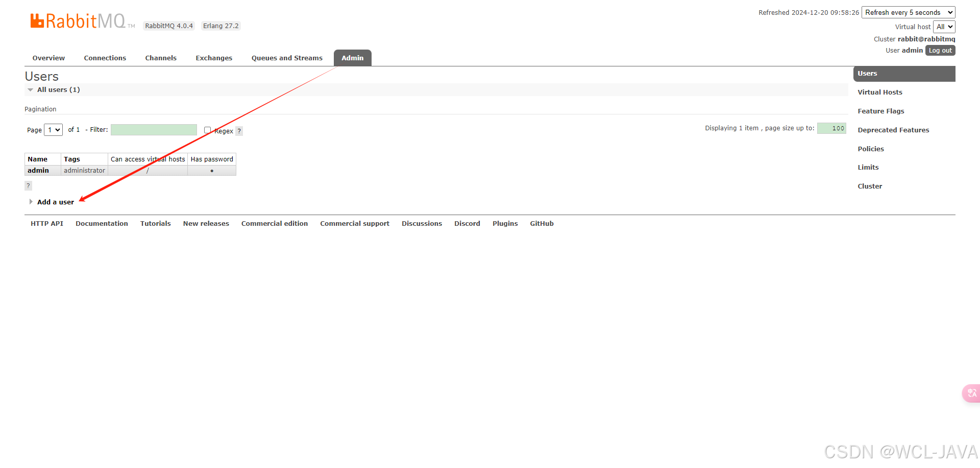This screenshot has width=980, height=468.
Task: Sort by the Tags column header
Action: point(84,159)
